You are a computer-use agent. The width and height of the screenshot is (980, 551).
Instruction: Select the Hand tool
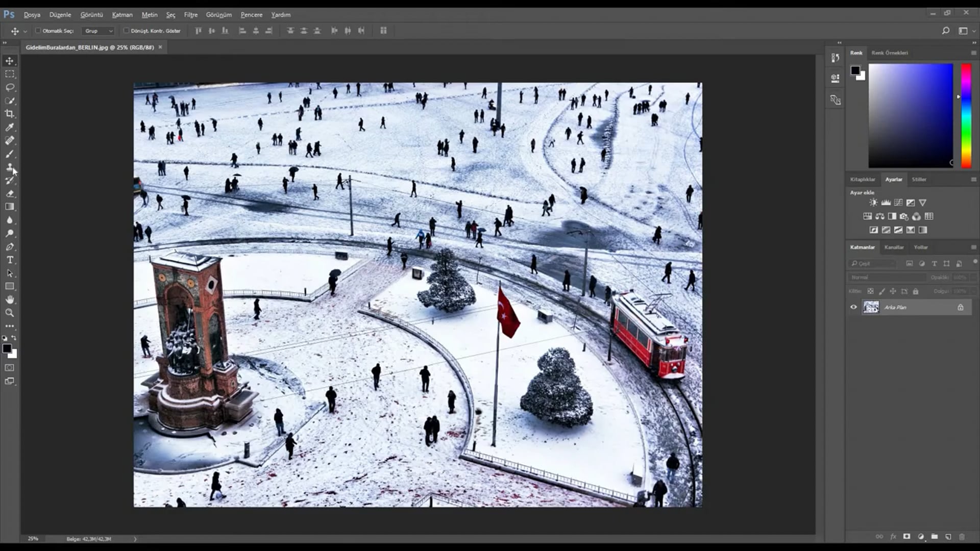pos(10,299)
